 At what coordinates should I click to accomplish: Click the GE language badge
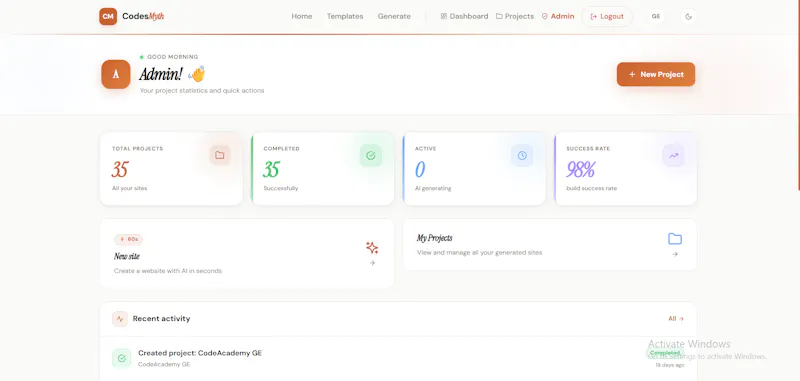coord(656,16)
